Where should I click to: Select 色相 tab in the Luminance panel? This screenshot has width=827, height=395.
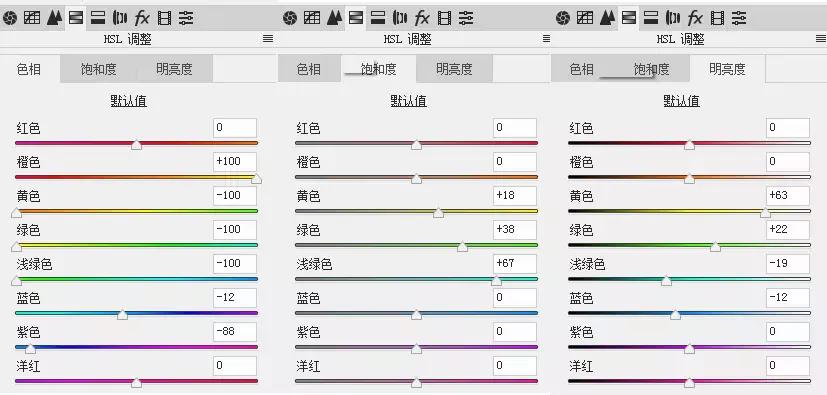(582, 69)
